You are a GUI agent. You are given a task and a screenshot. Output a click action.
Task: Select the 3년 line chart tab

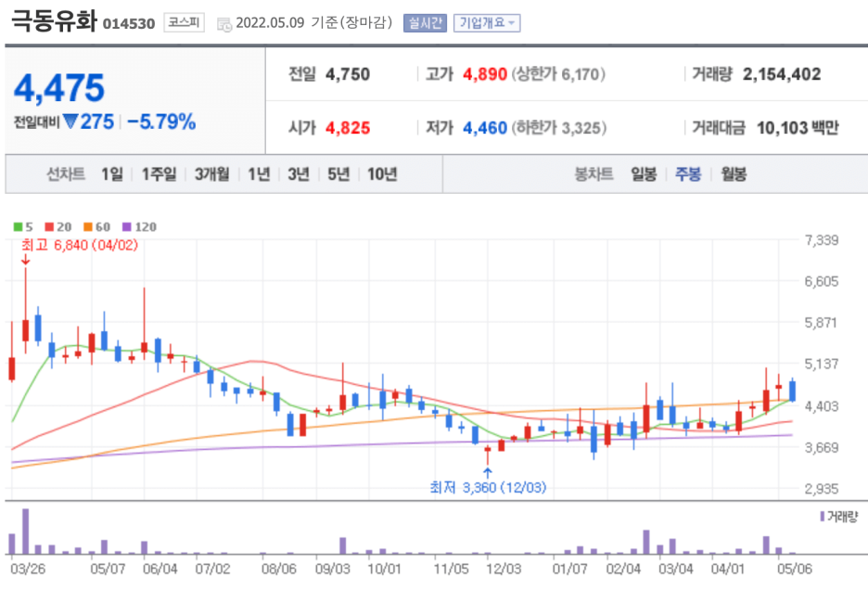(x=299, y=174)
